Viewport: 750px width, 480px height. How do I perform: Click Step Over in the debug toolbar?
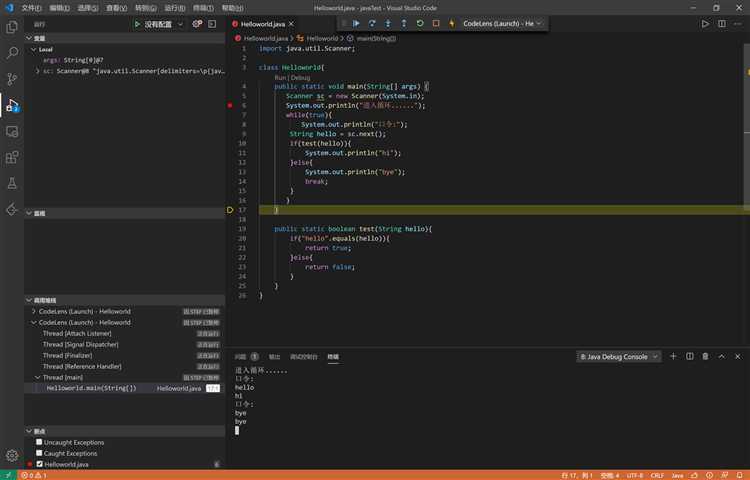[372, 23]
